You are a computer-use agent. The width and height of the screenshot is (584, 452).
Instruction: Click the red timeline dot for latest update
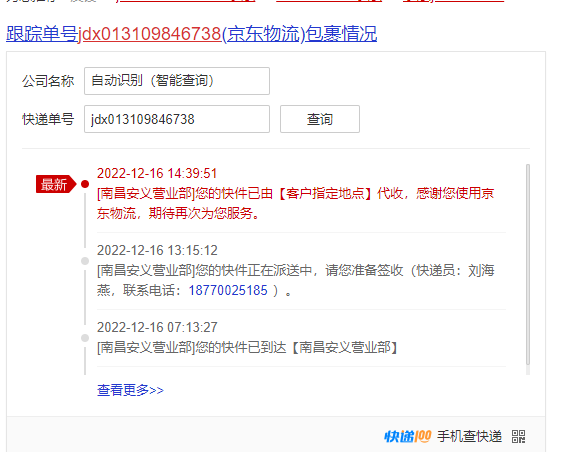pyautogui.click(x=85, y=184)
